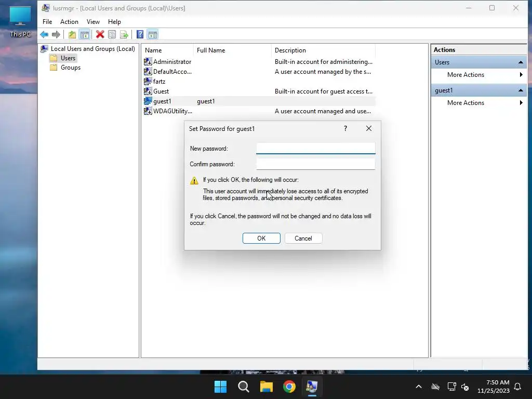Click the WDAGUtility user icon
This screenshot has width=532, height=399.
[x=148, y=111]
